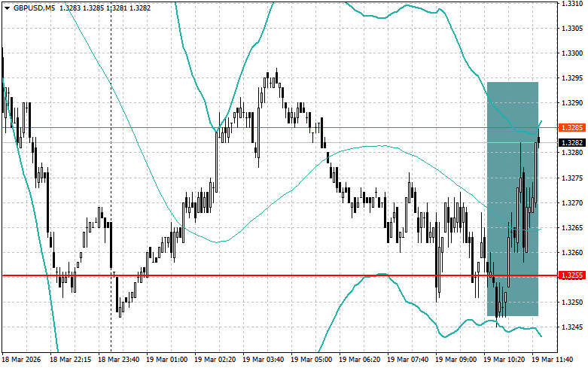Open the chart menu triangle beside GBPUSD,M5

coord(7,8)
